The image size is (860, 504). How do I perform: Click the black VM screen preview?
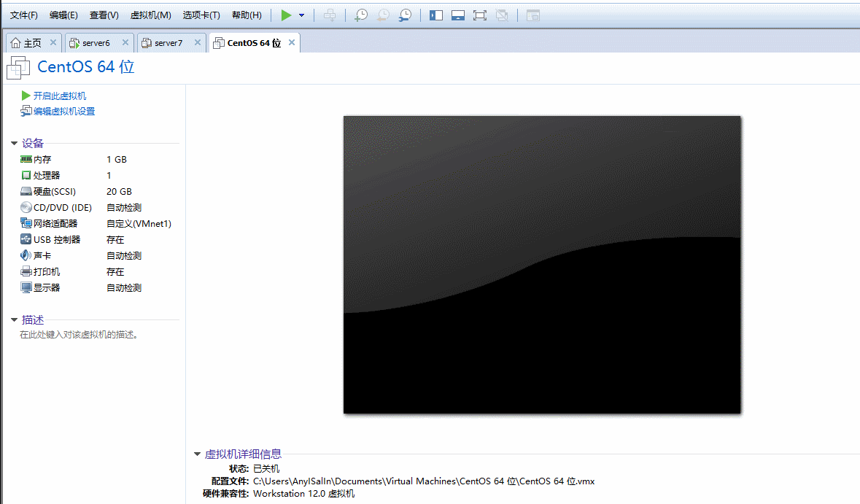click(x=542, y=264)
